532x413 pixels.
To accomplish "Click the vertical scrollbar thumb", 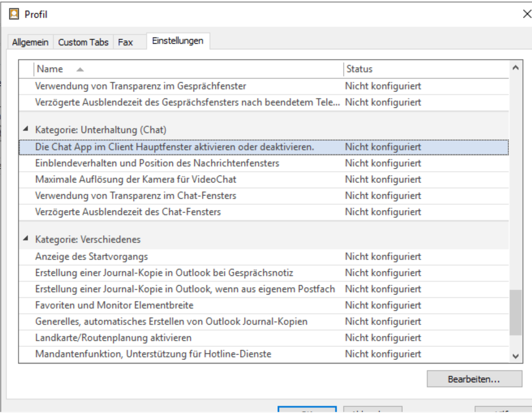I will pyautogui.click(x=515, y=311).
